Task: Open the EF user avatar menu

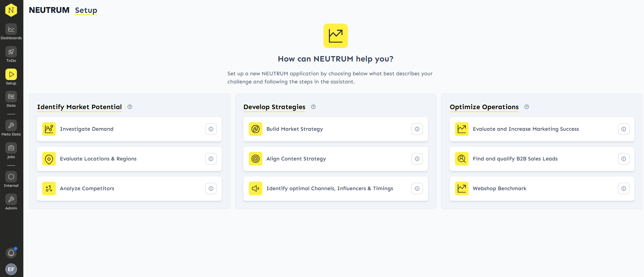Action: (11, 269)
